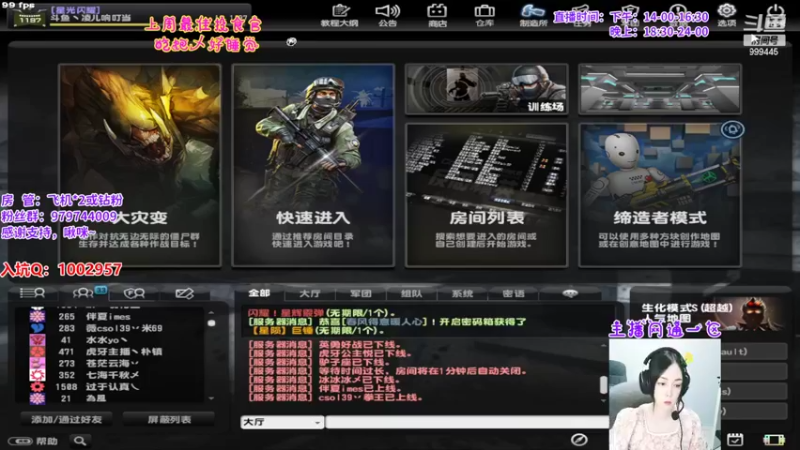The width and height of the screenshot is (800, 450).
Task: Select the 组队 chat tab
Action: point(411,293)
